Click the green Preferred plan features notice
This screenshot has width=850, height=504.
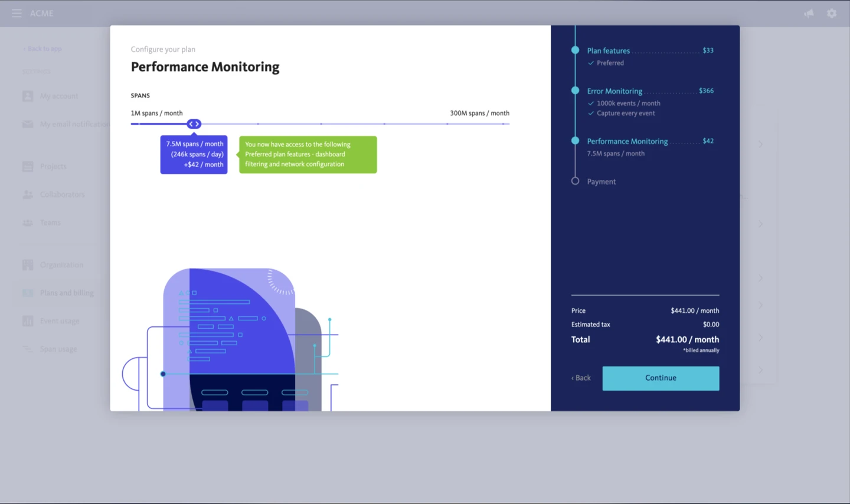coord(308,155)
